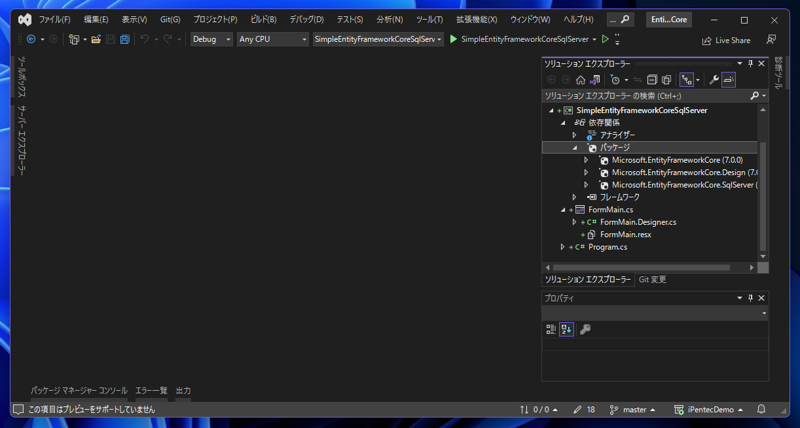Open サーバー エクスプローラー side tab

(21, 140)
